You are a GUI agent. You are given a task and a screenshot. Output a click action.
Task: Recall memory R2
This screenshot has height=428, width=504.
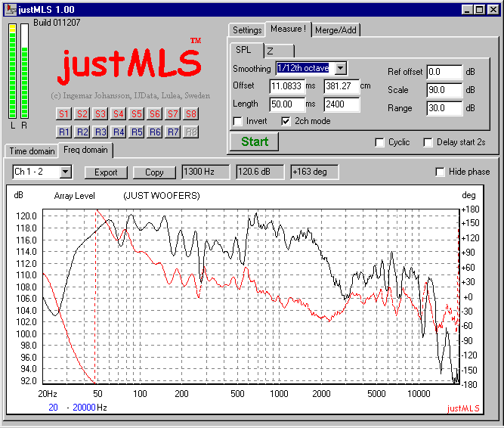(x=82, y=132)
